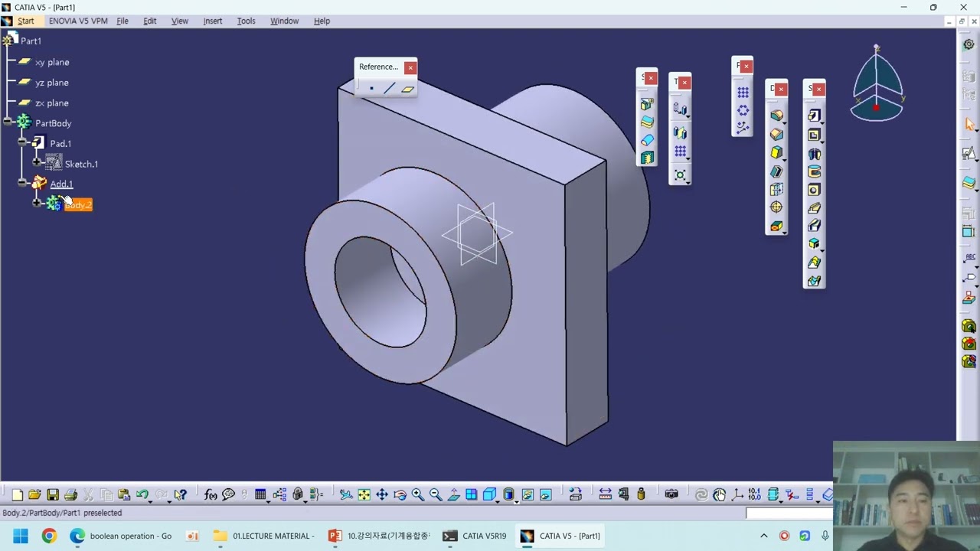This screenshot has width=980, height=551.
Task: Select the Split surface-based feature tool
Action: [648, 104]
